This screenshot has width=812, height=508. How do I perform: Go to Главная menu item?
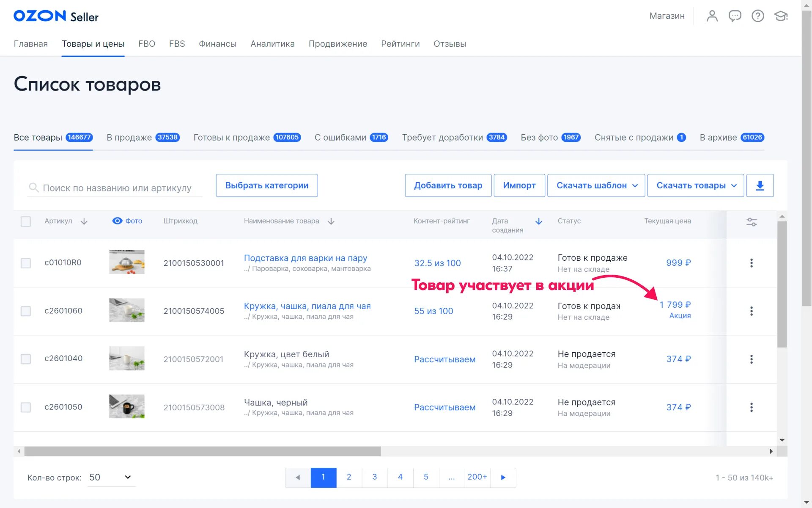[x=31, y=44]
